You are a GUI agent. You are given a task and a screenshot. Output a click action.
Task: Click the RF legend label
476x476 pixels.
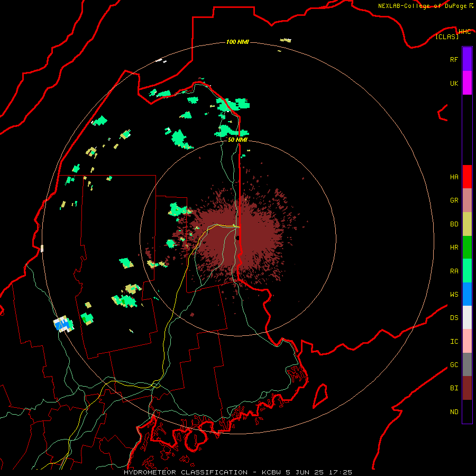pos(454,59)
